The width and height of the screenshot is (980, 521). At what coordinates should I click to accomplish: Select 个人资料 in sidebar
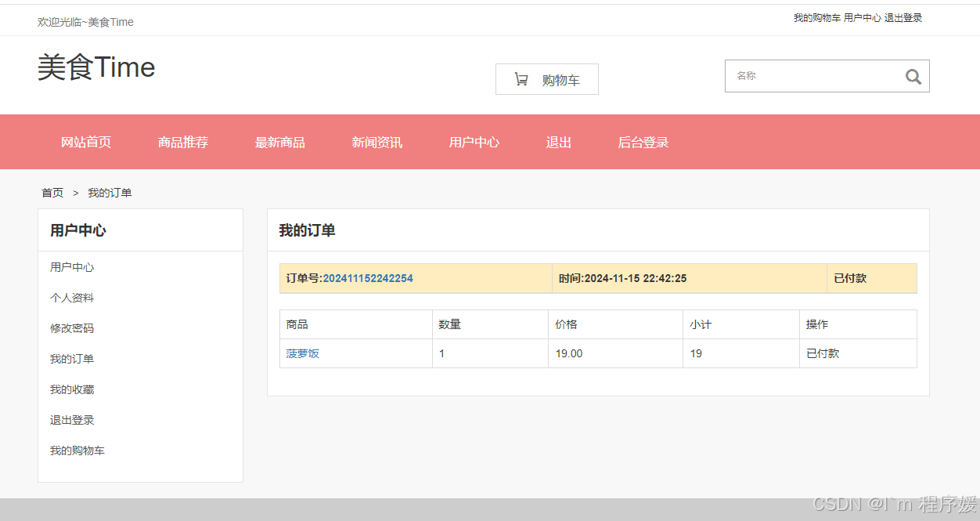pyautogui.click(x=72, y=298)
